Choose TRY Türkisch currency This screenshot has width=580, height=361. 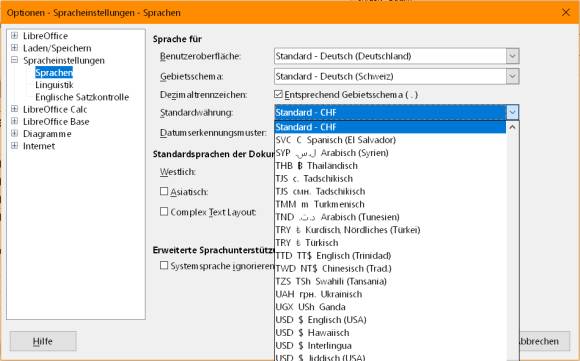[390, 243]
